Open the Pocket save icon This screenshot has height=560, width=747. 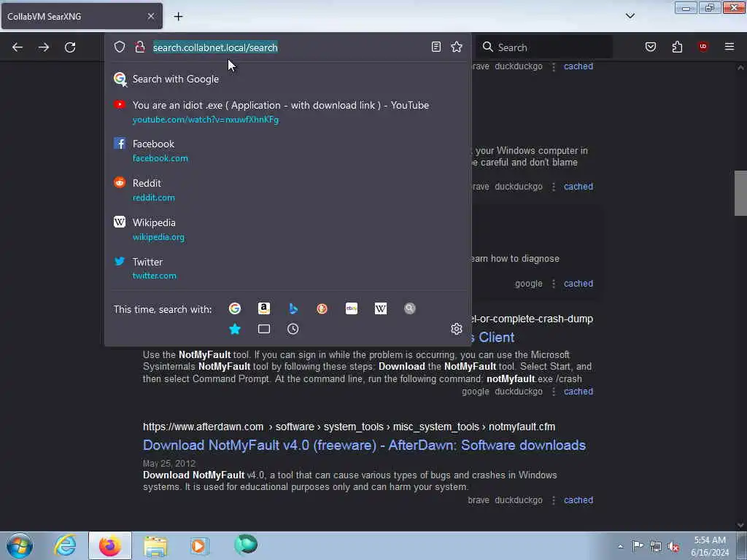coord(651,47)
